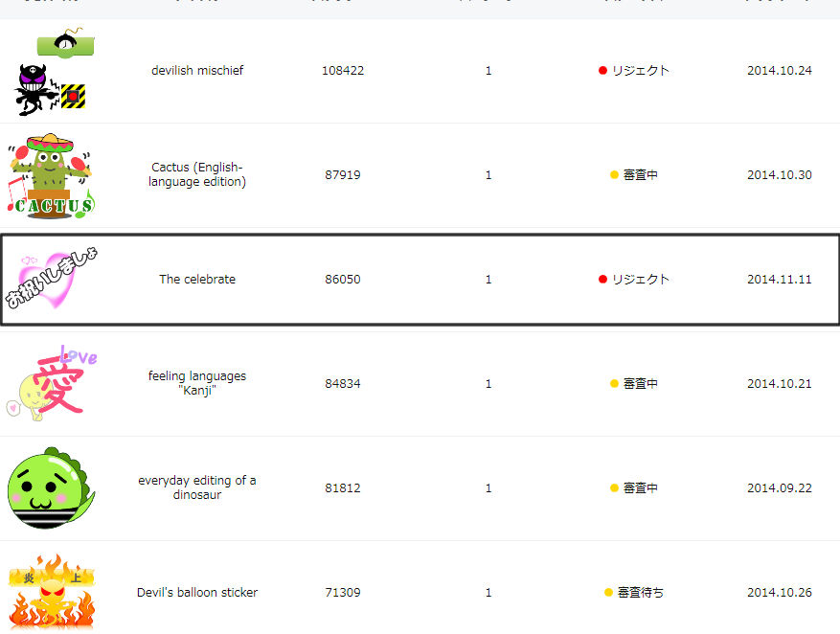Image resolution: width=840 pixels, height=634 pixels.
Task: Click sticker ID 108422
Action: click(343, 71)
